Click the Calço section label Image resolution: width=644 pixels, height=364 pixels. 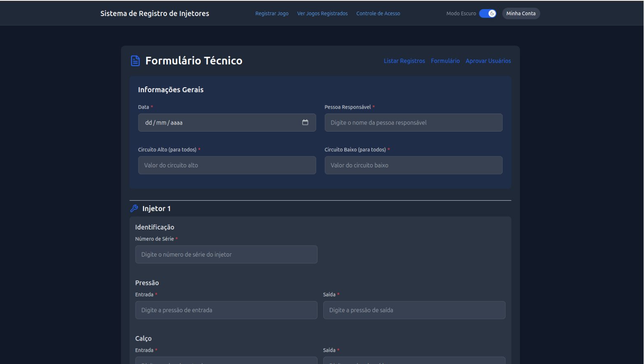tap(143, 338)
